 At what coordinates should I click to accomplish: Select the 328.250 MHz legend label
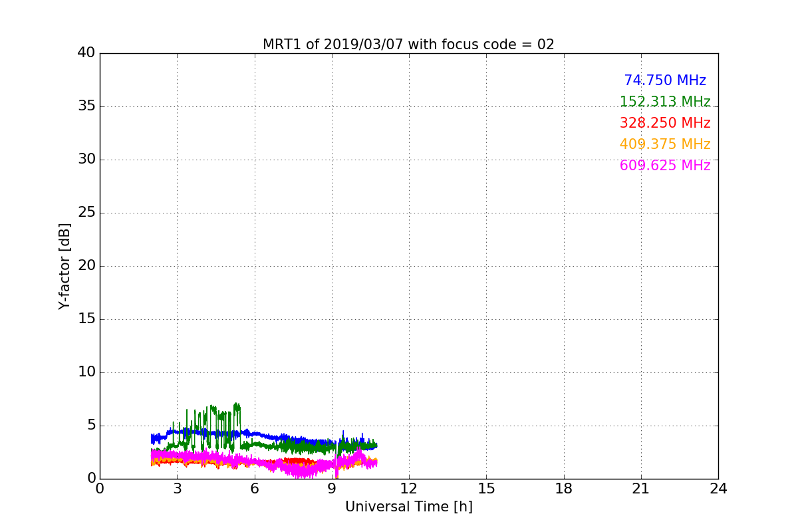[x=665, y=123]
